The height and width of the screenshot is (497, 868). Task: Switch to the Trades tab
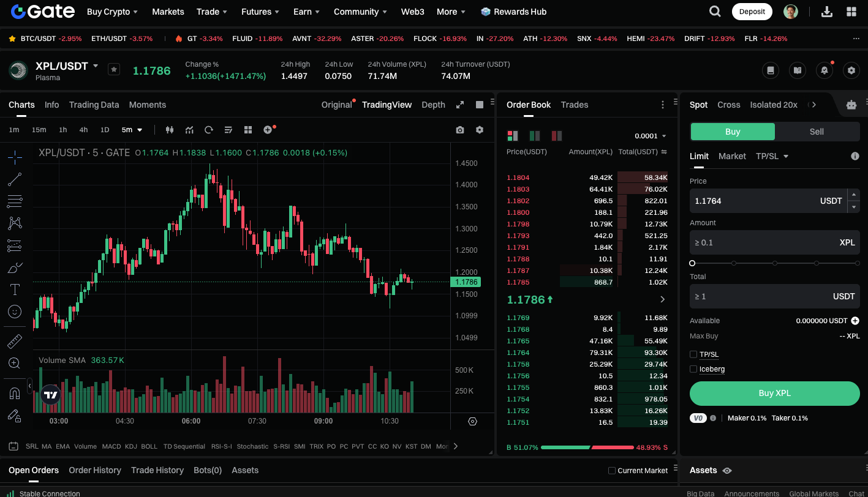pyautogui.click(x=575, y=105)
